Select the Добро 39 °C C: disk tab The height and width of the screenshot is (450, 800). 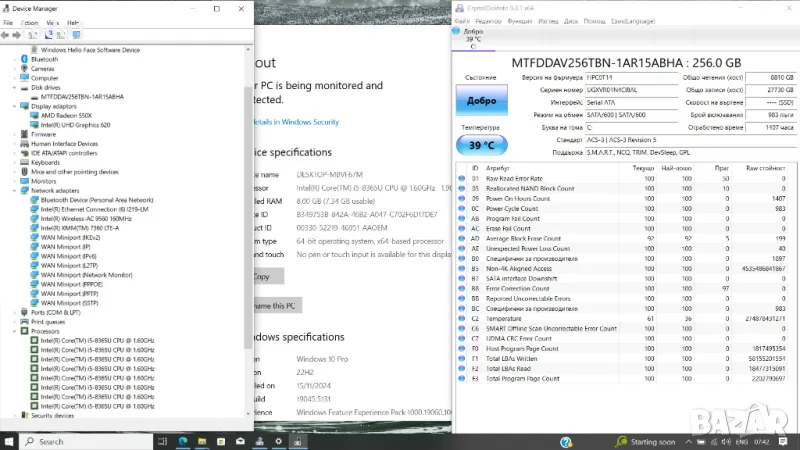(473, 38)
